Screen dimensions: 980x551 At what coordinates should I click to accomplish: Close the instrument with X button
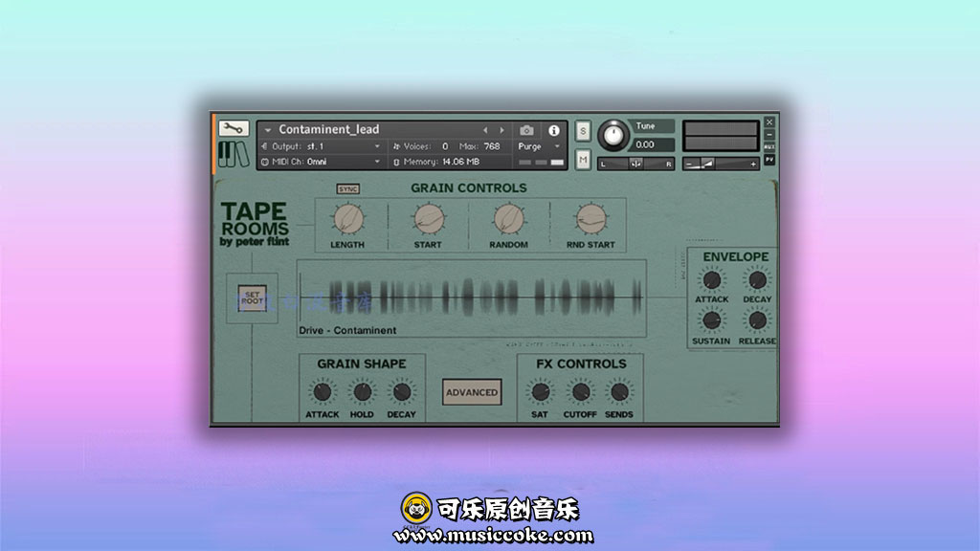point(769,121)
